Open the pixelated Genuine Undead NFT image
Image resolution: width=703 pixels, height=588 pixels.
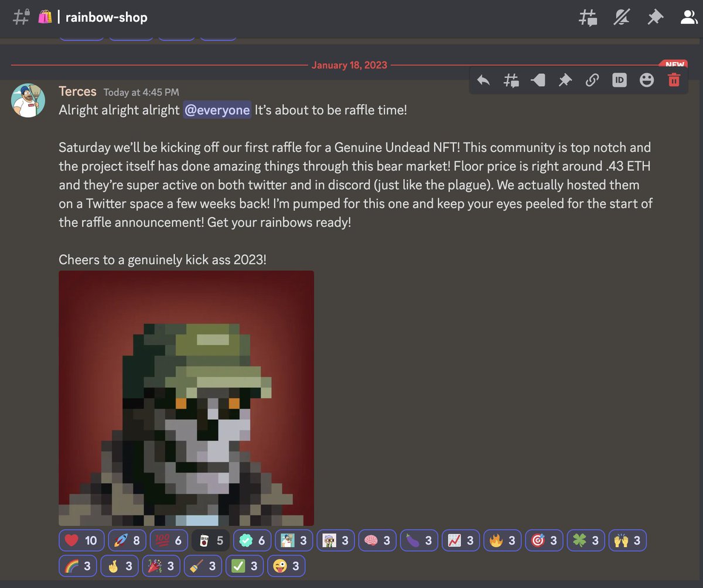pyautogui.click(x=186, y=398)
